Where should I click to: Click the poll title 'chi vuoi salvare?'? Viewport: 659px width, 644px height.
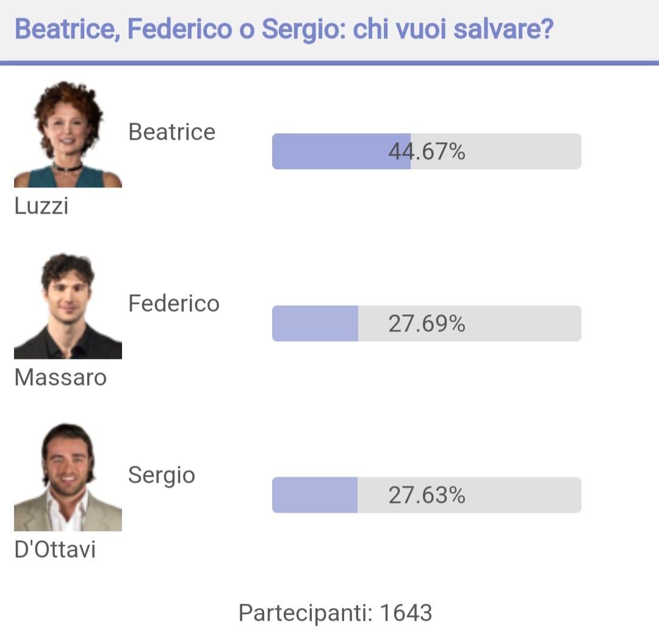tap(453, 29)
